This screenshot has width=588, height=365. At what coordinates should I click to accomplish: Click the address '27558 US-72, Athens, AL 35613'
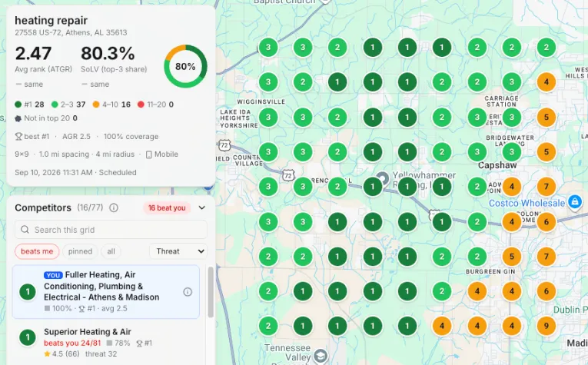point(71,32)
